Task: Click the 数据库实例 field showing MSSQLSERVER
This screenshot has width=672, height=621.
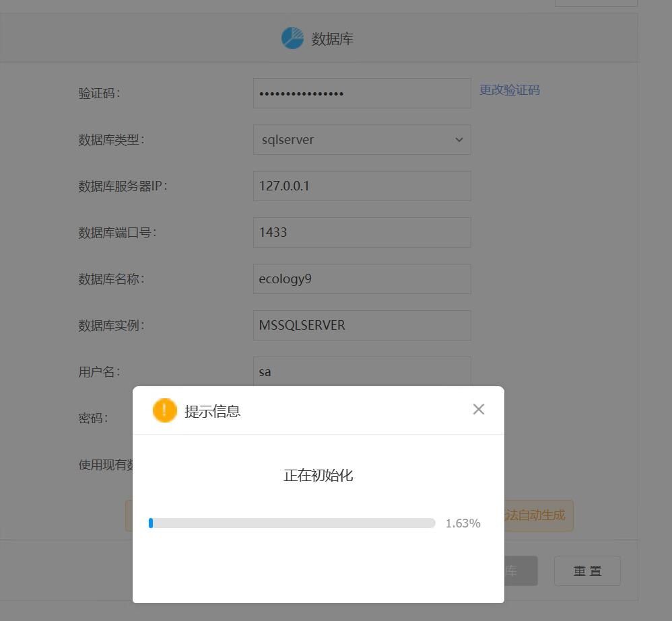Action: click(362, 326)
